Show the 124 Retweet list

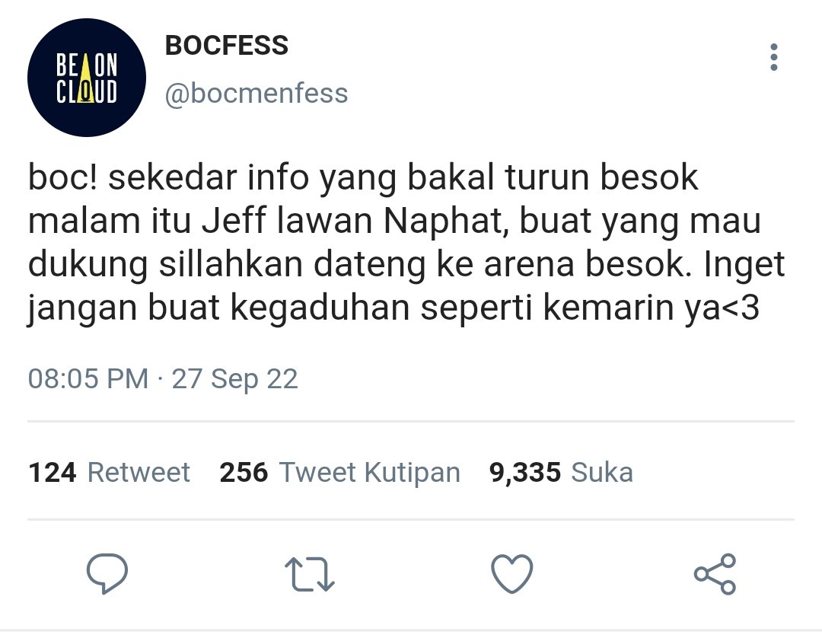[109, 472]
